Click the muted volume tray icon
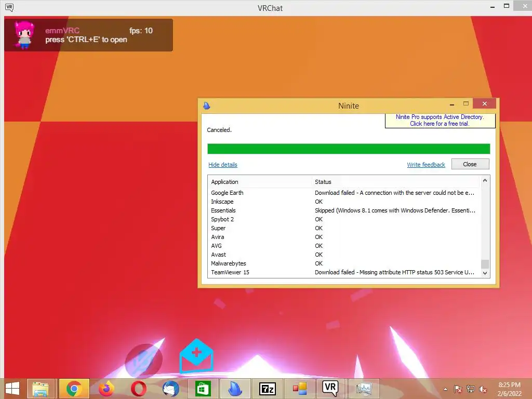 pyautogui.click(x=483, y=389)
